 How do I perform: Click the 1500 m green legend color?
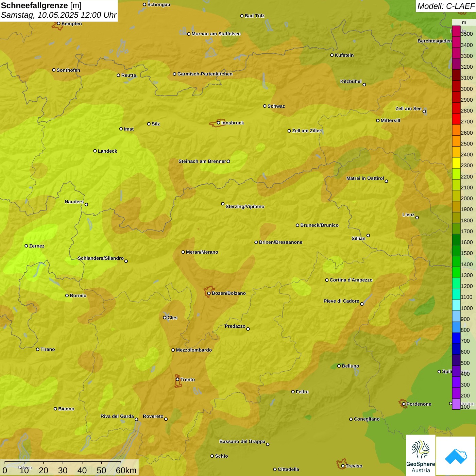click(x=456, y=251)
